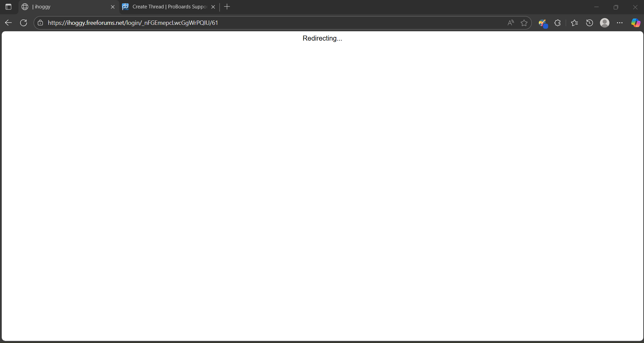This screenshot has height=343, width=644.
Task: Refresh the current page
Action: 24,23
